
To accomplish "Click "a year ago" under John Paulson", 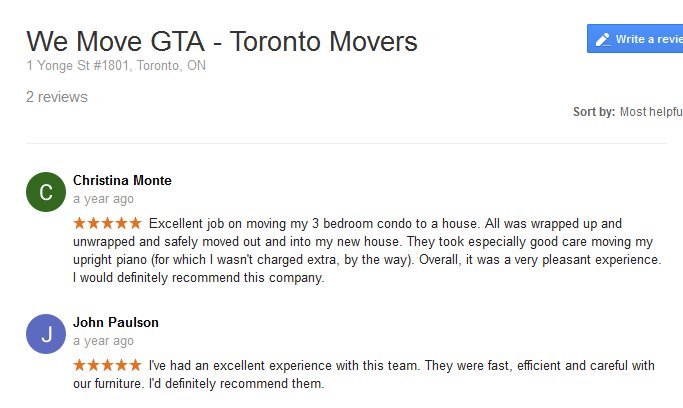I will point(103,341).
